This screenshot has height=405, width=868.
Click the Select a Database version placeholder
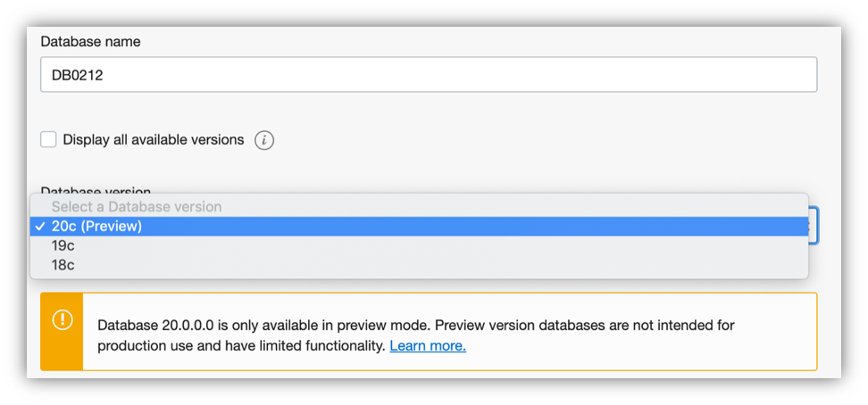pyautogui.click(x=136, y=207)
